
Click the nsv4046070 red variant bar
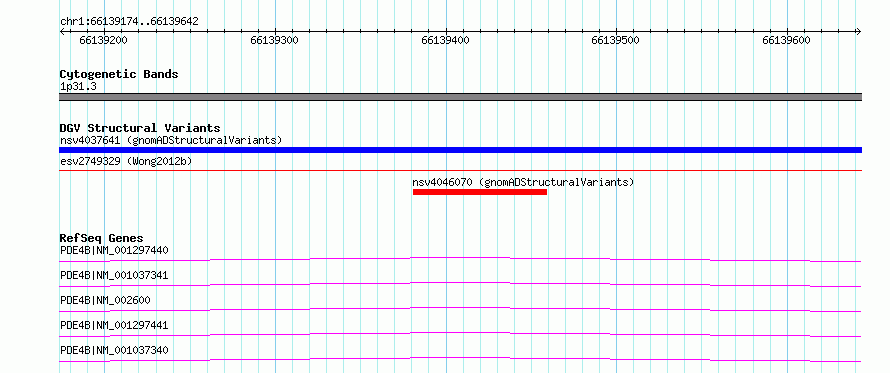point(480,192)
